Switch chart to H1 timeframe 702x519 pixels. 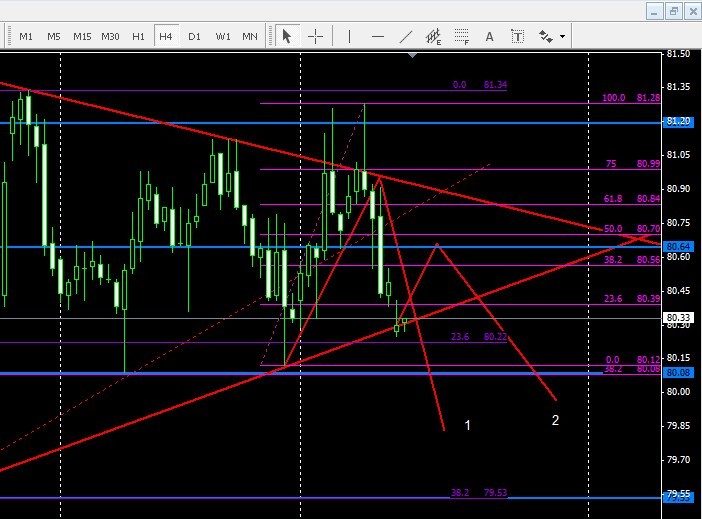(x=138, y=36)
